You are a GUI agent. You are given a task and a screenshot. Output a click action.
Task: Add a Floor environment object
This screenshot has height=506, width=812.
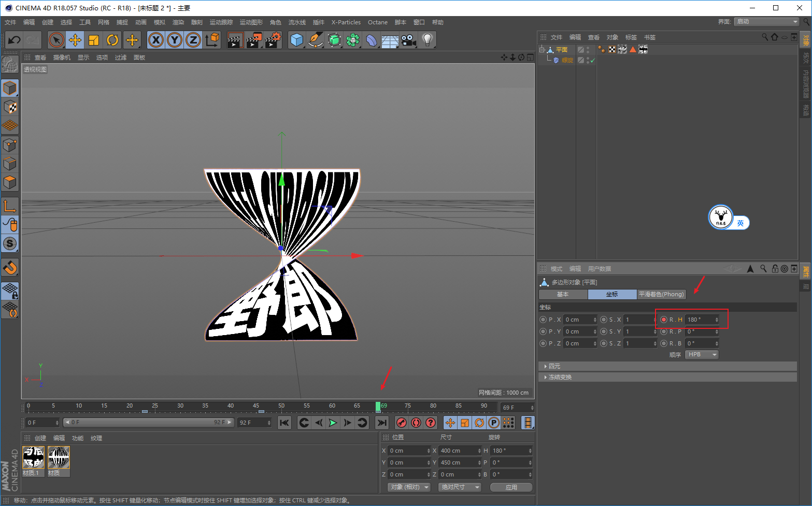tap(390, 40)
